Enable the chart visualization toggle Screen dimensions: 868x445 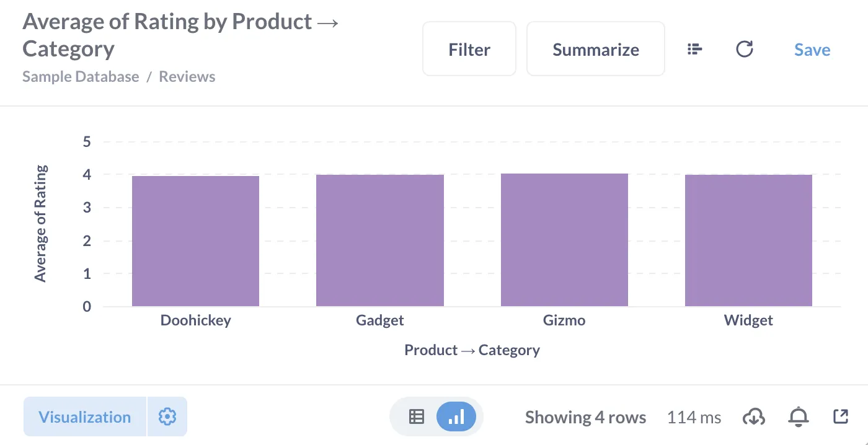pyautogui.click(x=457, y=416)
